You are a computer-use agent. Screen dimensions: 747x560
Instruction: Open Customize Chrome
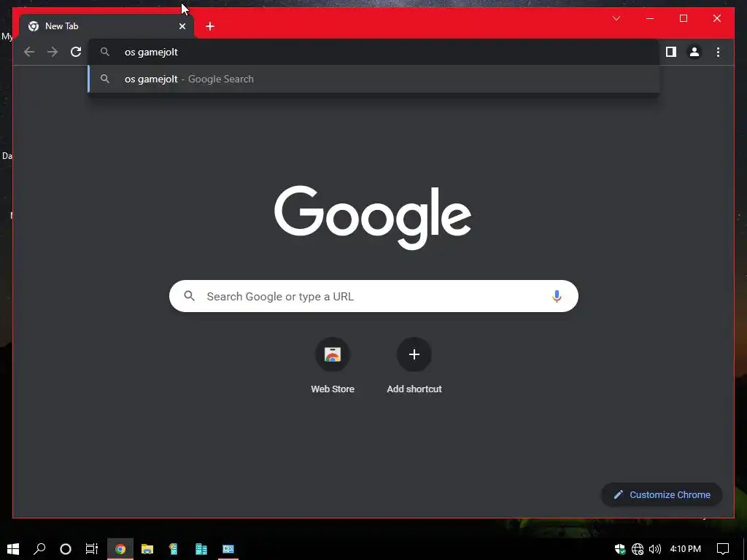point(662,495)
